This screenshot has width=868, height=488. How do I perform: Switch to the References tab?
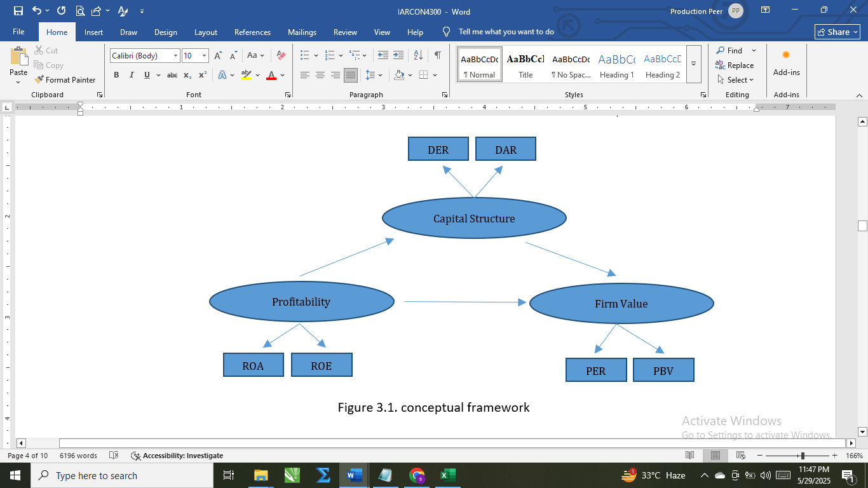[x=252, y=32]
